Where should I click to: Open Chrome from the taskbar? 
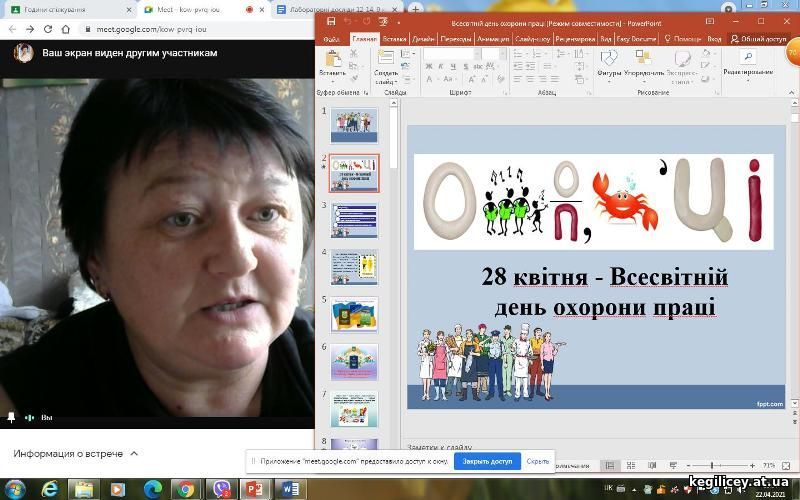coord(186,489)
